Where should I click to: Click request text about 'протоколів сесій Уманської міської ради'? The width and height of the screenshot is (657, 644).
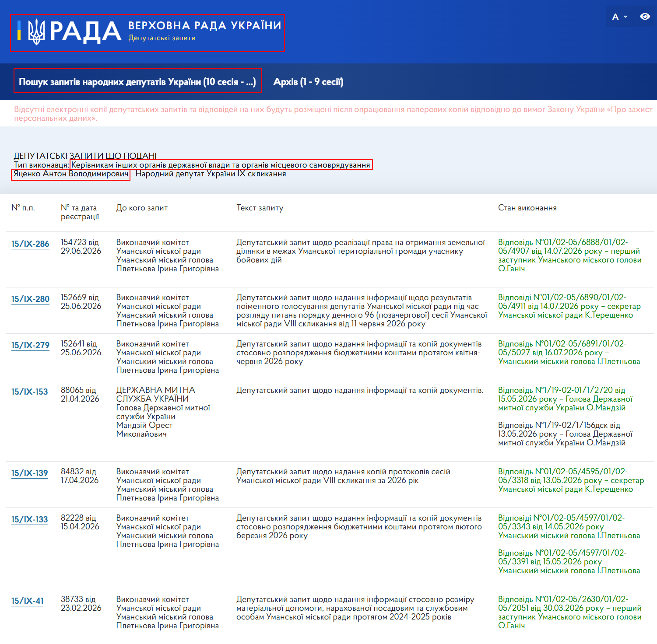(344, 476)
